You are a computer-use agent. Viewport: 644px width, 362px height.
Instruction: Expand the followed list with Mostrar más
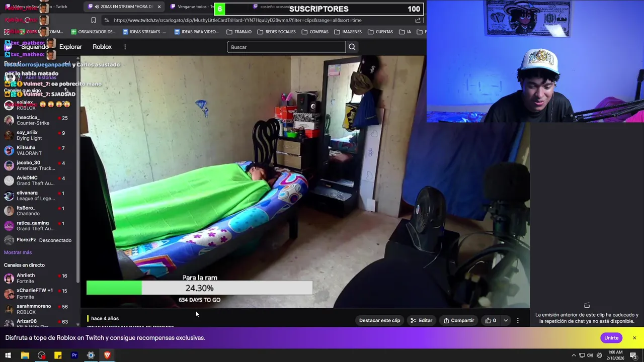[x=18, y=252]
